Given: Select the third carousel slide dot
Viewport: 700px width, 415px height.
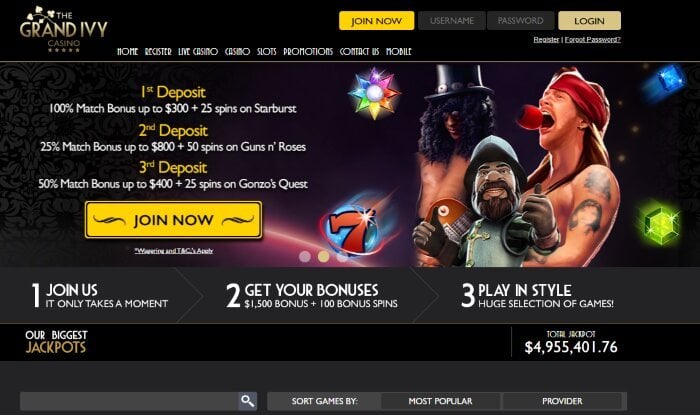Looking at the screenshot, I should point(342,257).
